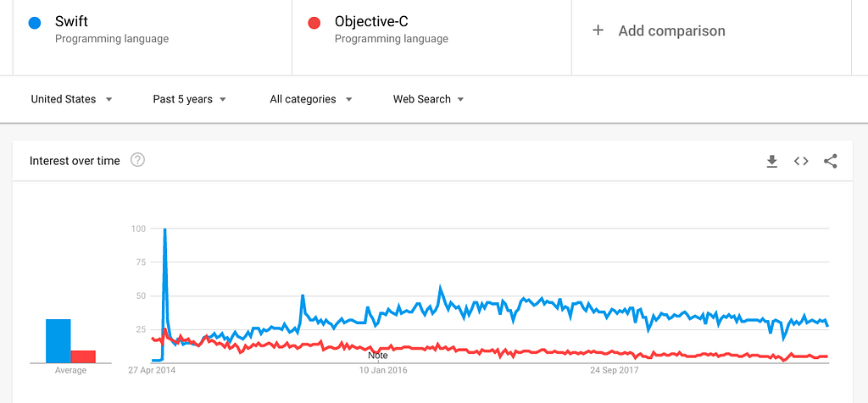
Task: Edit the Objective-C search term
Action: click(x=431, y=30)
